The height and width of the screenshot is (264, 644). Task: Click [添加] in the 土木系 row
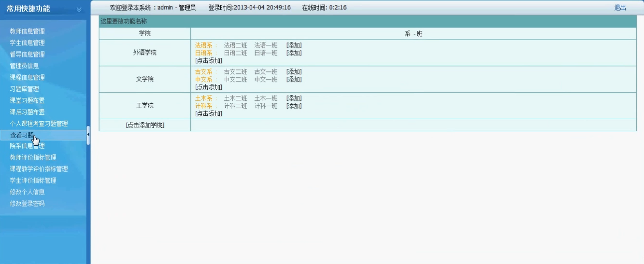tap(294, 98)
